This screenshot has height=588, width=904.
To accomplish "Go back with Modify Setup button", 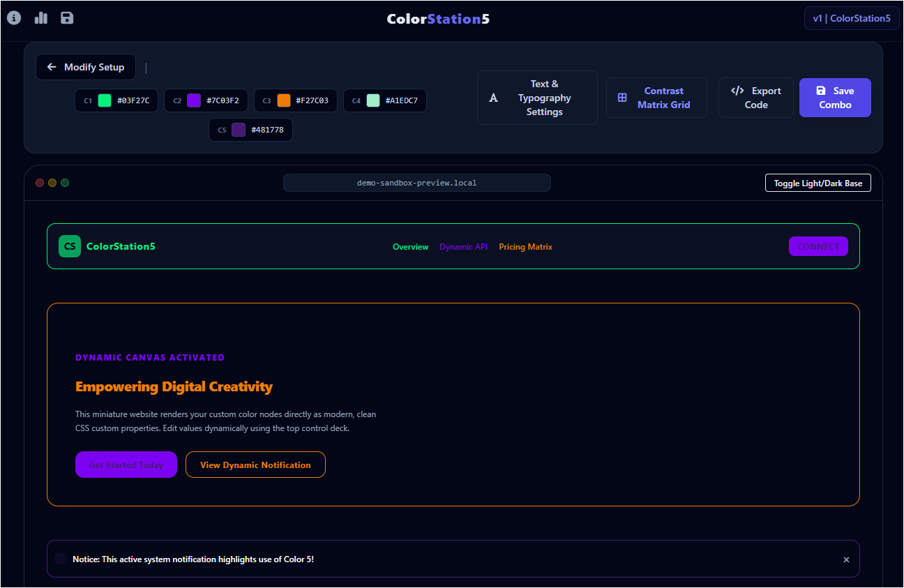I will click(86, 67).
